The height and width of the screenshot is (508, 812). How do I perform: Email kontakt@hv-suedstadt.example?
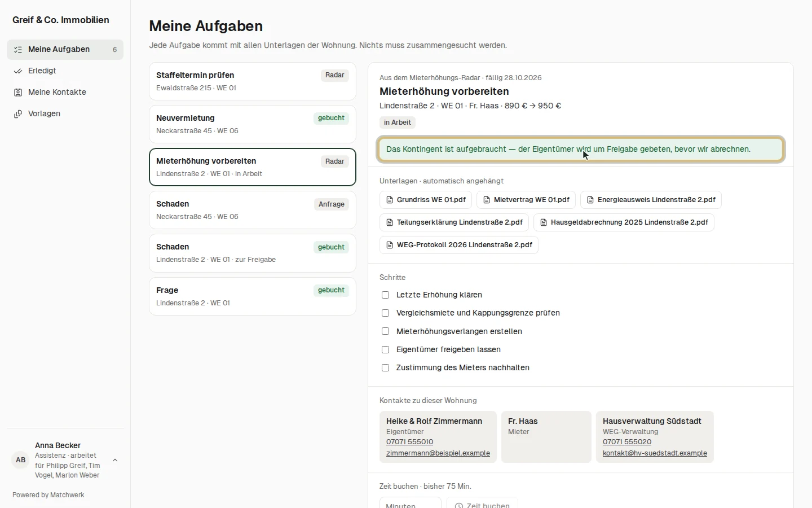coord(655,453)
